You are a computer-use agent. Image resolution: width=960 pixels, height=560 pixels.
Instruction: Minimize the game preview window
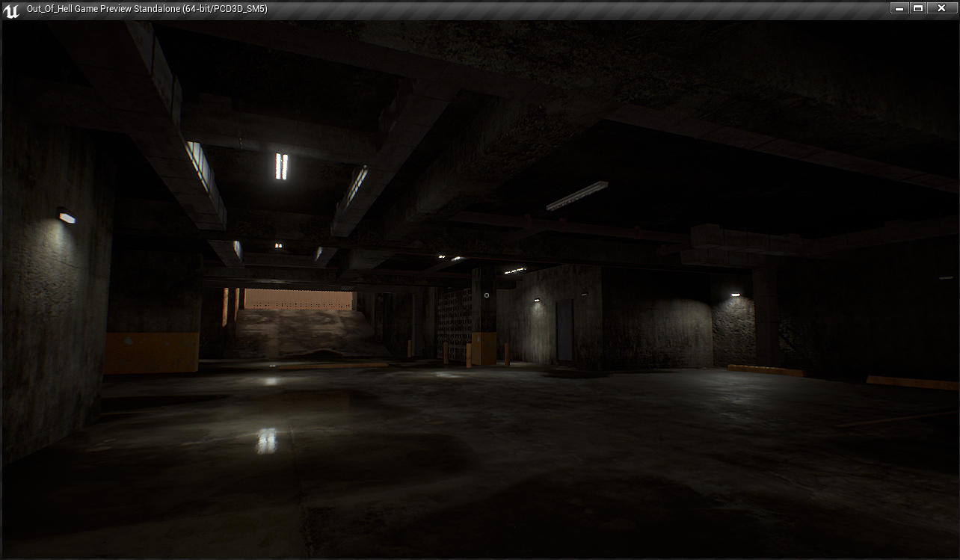[901, 8]
